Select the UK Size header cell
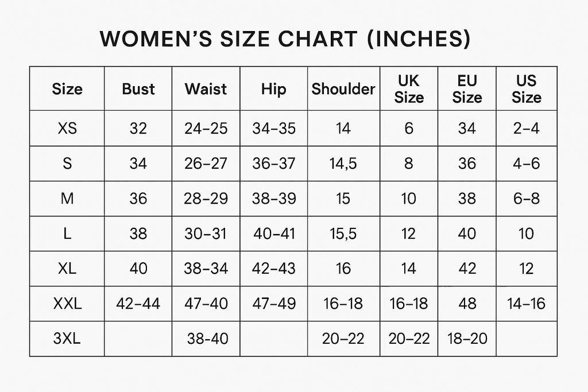This screenshot has width=588, height=392. coord(409,89)
